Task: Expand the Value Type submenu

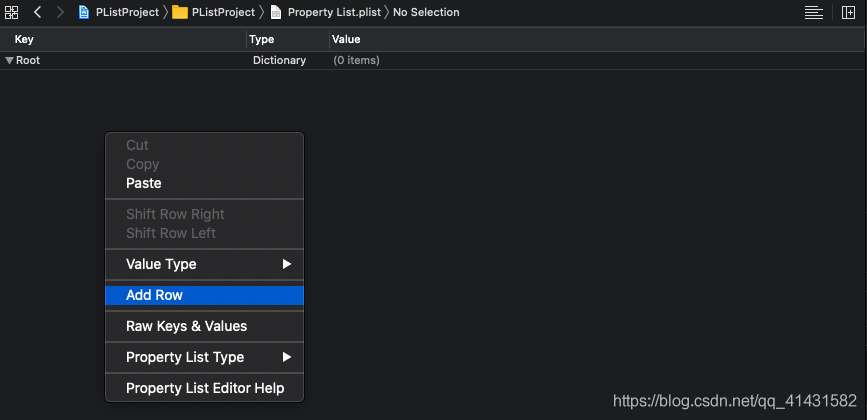Action: pos(286,264)
